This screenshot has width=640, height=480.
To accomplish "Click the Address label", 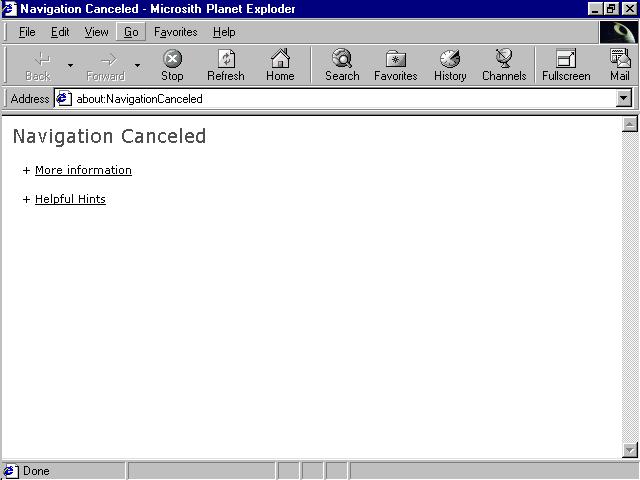I will (x=30, y=99).
